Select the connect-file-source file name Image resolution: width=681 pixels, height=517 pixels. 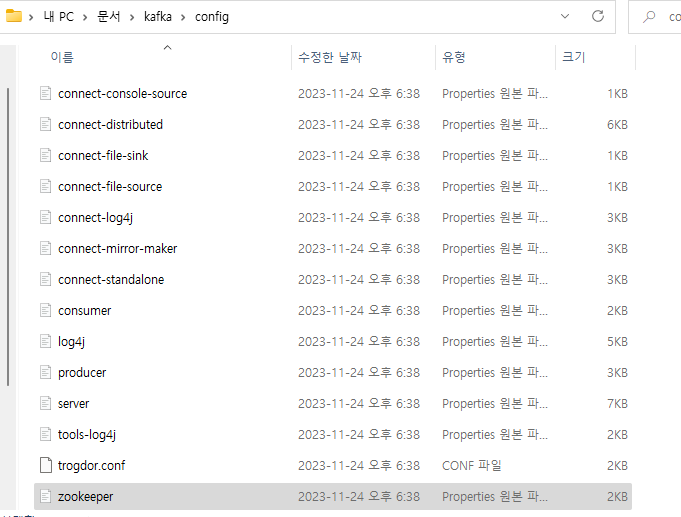[110, 187]
